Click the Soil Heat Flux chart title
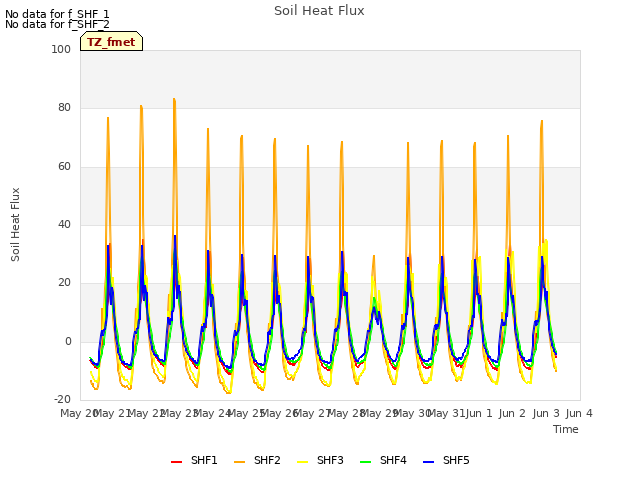640x480 pixels. coord(319,11)
